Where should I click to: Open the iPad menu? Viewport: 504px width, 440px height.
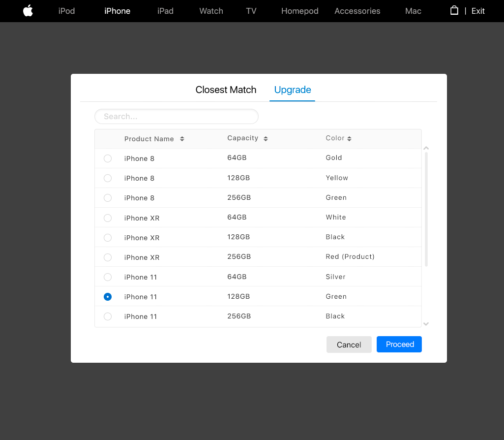[x=165, y=11]
